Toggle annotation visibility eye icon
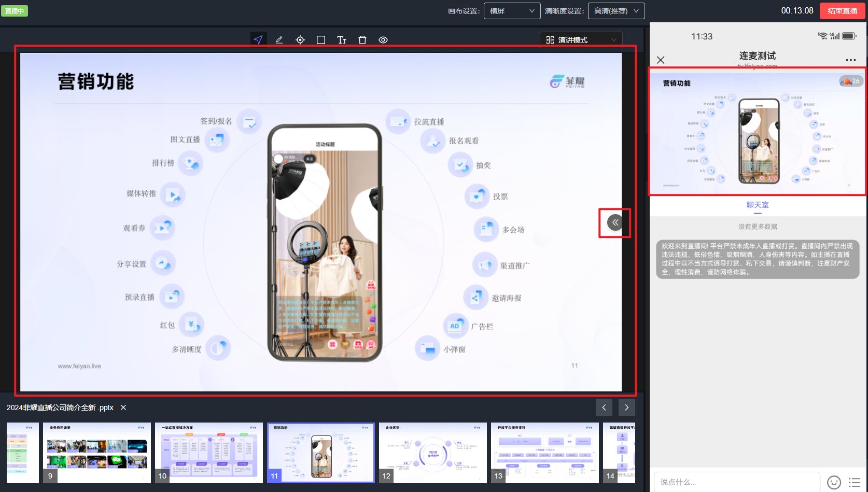868x492 pixels. click(383, 40)
